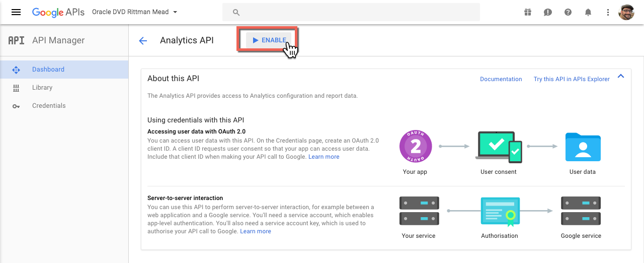Click the User data folder icon

[583, 147]
